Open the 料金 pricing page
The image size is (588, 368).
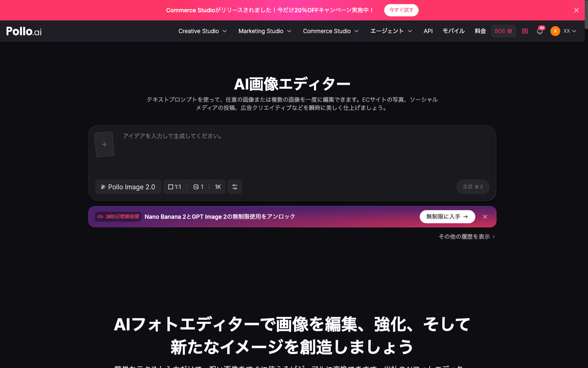click(480, 31)
